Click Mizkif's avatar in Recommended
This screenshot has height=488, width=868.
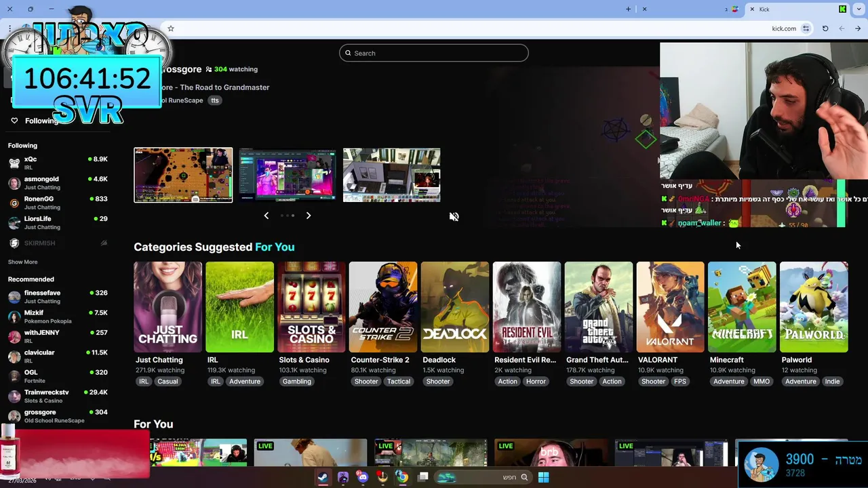(14, 317)
